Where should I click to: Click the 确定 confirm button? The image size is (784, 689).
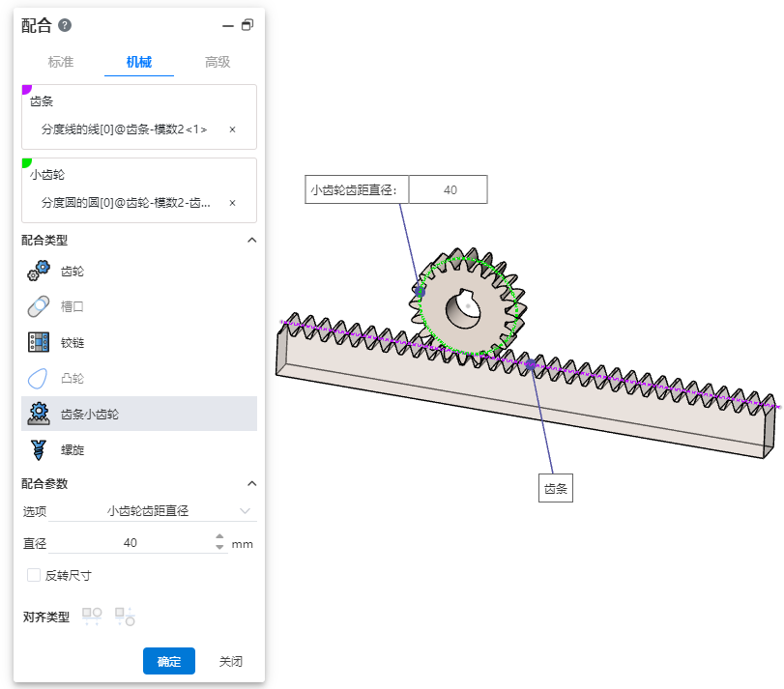[x=169, y=661]
